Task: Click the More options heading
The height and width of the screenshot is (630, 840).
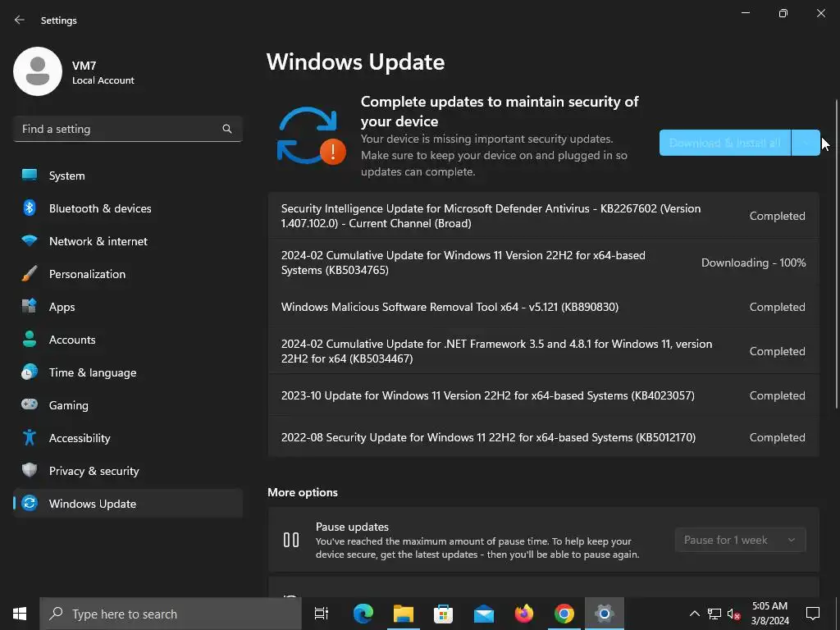Action: [303, 492]
